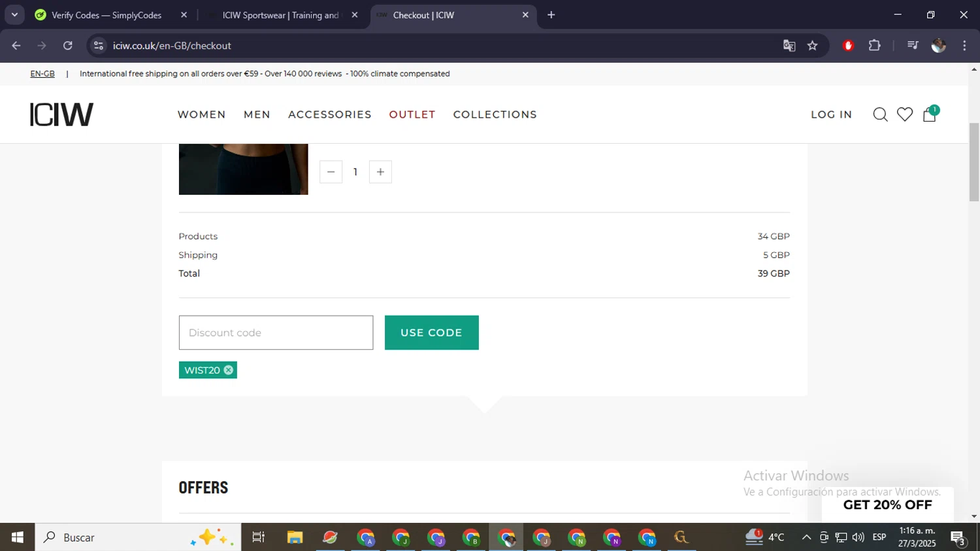
Task: Go back with the browser back arrow
Action: click(x=16, y=46)
